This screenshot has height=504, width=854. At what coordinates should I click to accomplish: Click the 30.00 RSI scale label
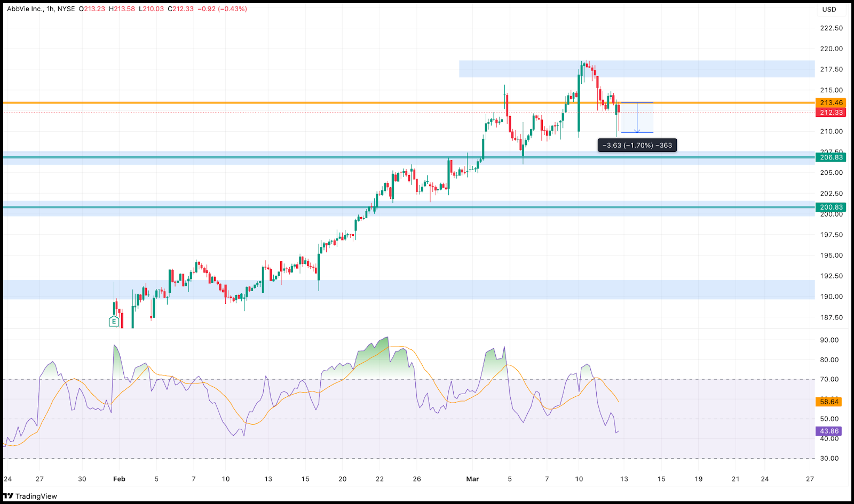(x=829, y=459)
